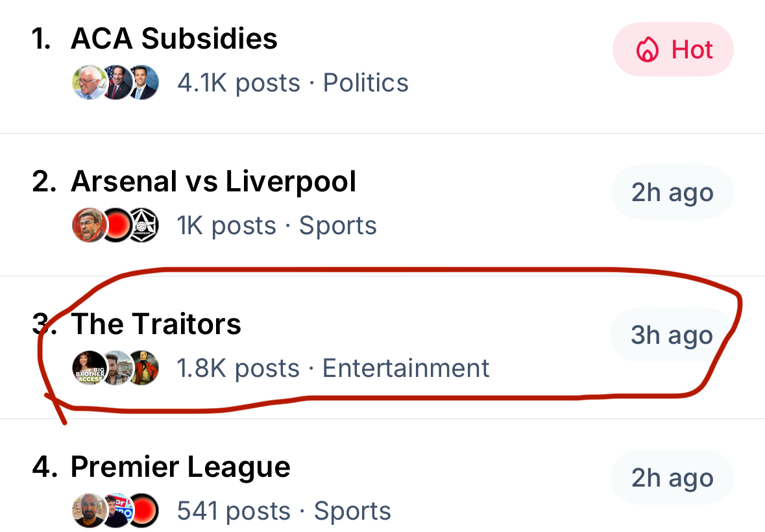Click the middle avatar under ACA Subsidies
The width and height of the screenshot is (765, 532).
point(117,83)
